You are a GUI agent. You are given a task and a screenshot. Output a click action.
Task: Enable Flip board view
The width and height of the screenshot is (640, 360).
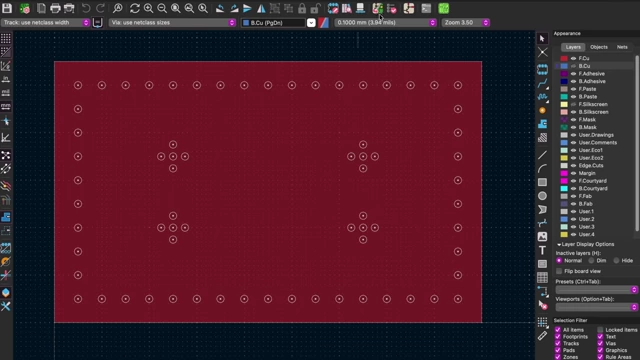click(x=559, y=271)
